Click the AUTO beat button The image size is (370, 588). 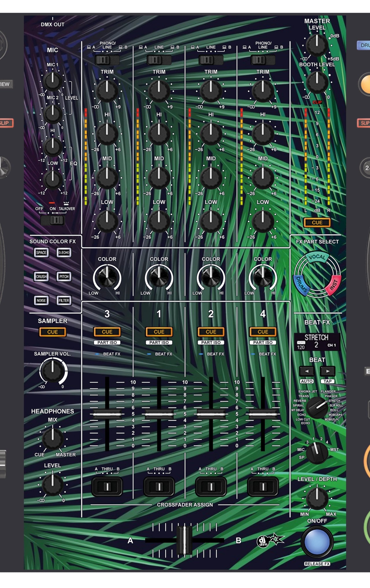coord(307,381)
